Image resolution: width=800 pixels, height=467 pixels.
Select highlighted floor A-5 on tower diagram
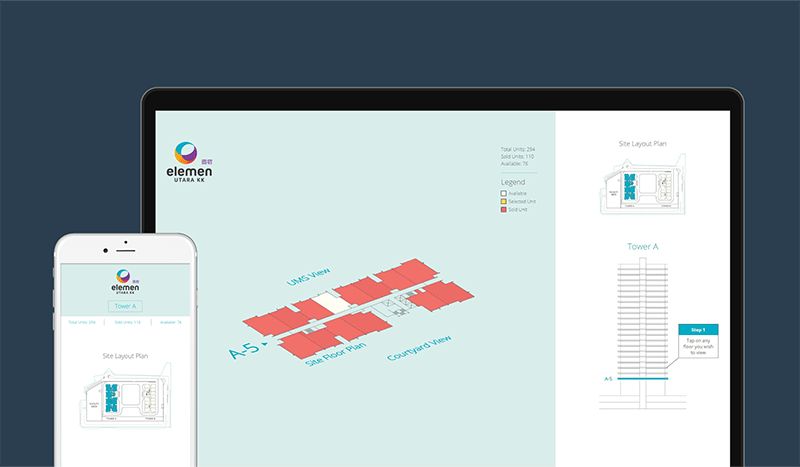point(643,379)
